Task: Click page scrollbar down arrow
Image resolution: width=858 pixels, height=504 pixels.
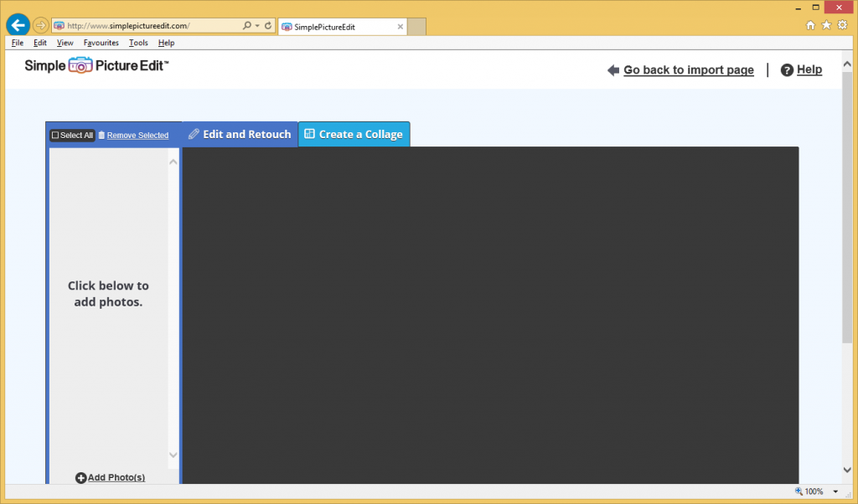Action: coord(847,470)
